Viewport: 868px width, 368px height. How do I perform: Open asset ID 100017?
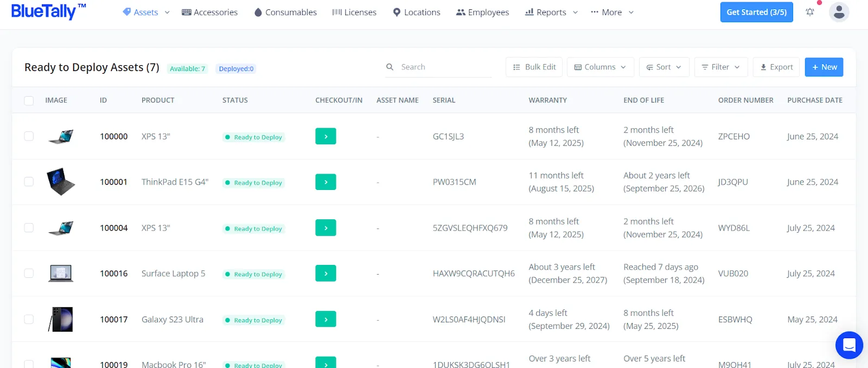tap(114, 319)
